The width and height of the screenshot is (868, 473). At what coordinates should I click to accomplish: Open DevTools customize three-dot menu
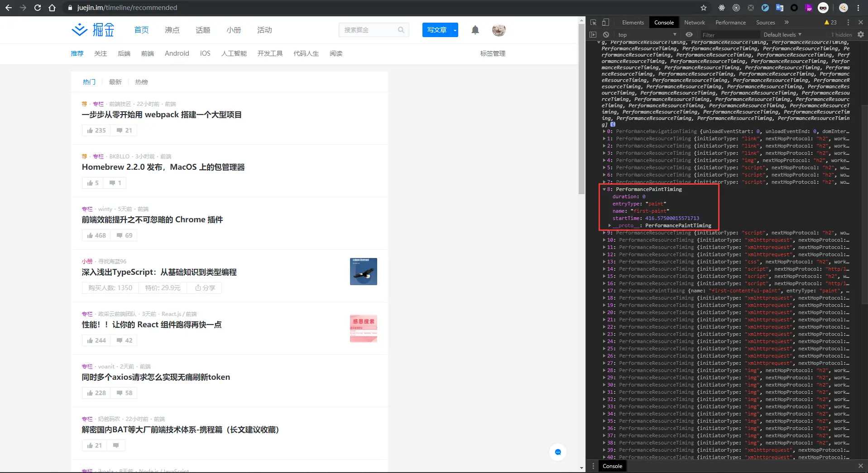[848, 22]
